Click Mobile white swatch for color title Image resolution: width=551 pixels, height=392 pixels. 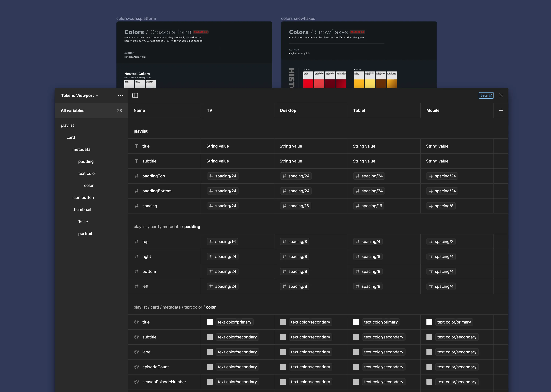(x=429, y=322)
